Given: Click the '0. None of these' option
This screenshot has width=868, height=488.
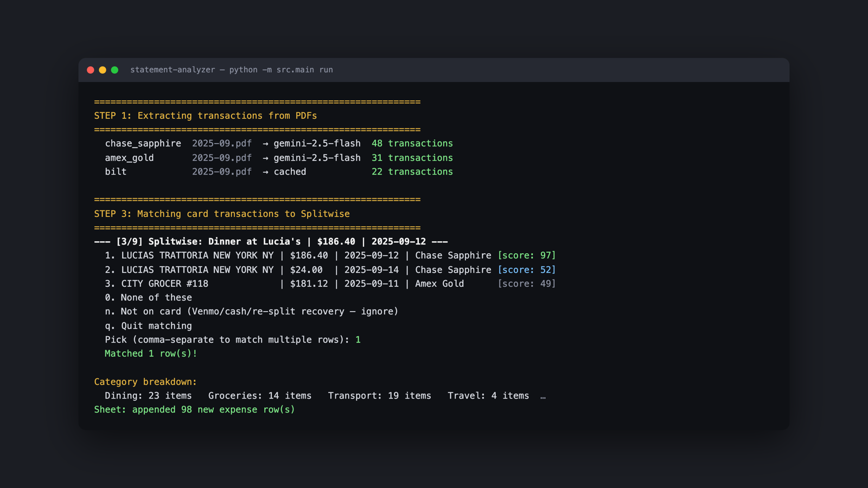Looking at the screenshot, I should [148, 298].
